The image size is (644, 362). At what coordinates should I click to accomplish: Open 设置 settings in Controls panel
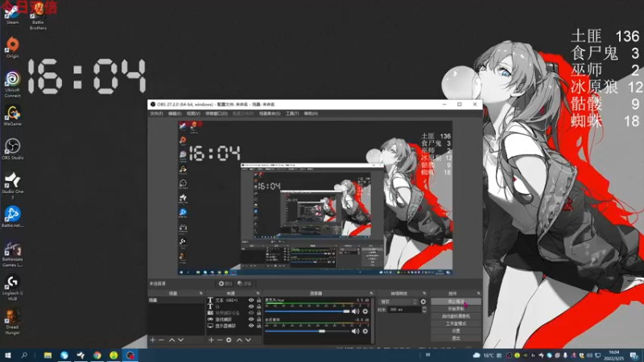pos(456,331)
